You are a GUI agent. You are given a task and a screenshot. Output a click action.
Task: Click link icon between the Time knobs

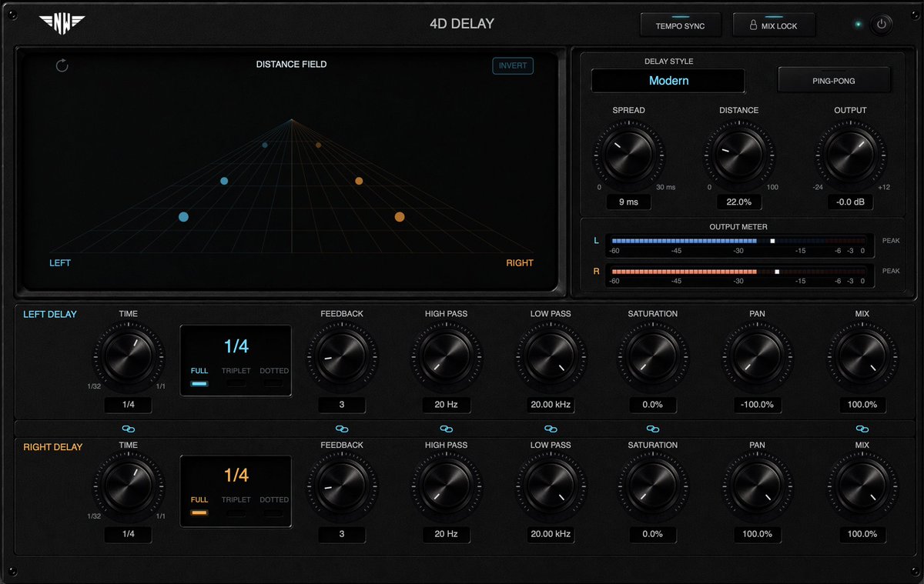tap(129, 429)
